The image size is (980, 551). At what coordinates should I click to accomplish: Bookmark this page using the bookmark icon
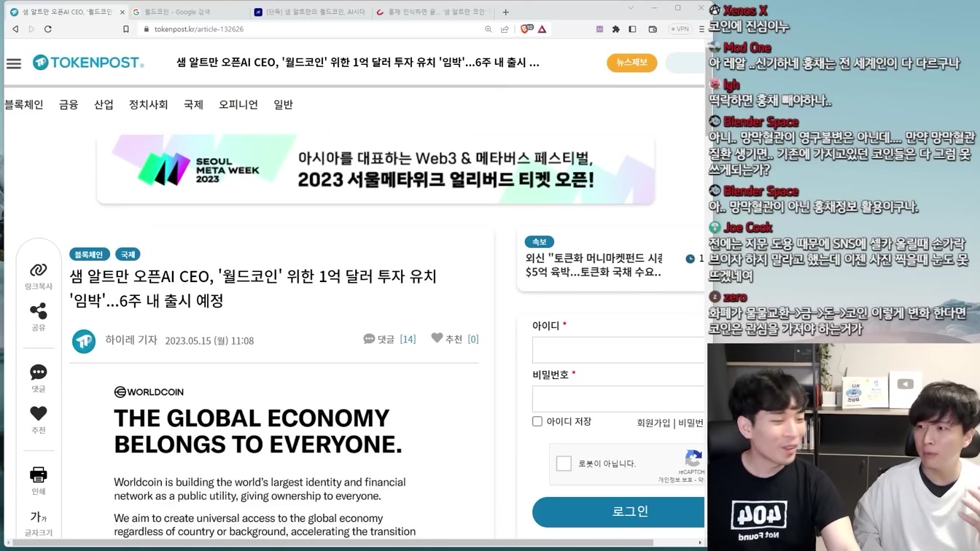tap(126, 29)
